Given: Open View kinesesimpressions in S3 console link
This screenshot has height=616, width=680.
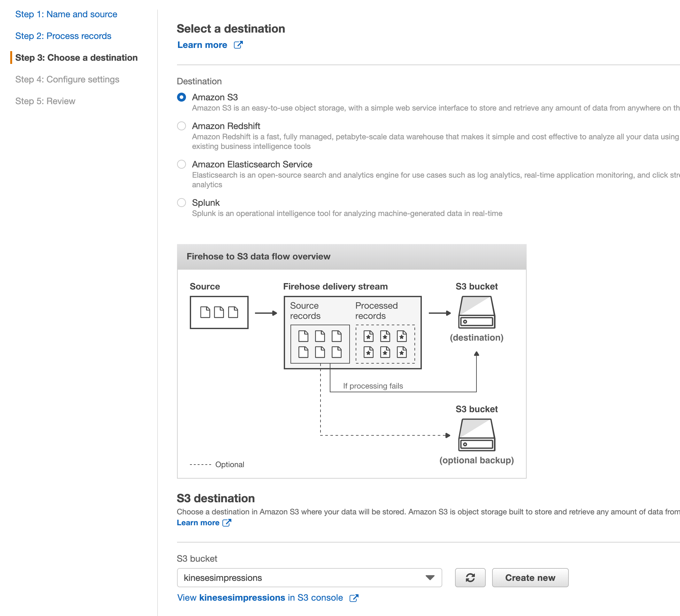Looking at the screenshot, I should pyautogui.click(x=260, y=598).
